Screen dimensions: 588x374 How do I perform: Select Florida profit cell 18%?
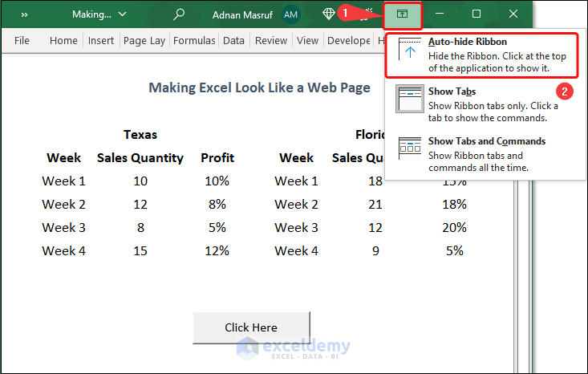tap(455, 205)
